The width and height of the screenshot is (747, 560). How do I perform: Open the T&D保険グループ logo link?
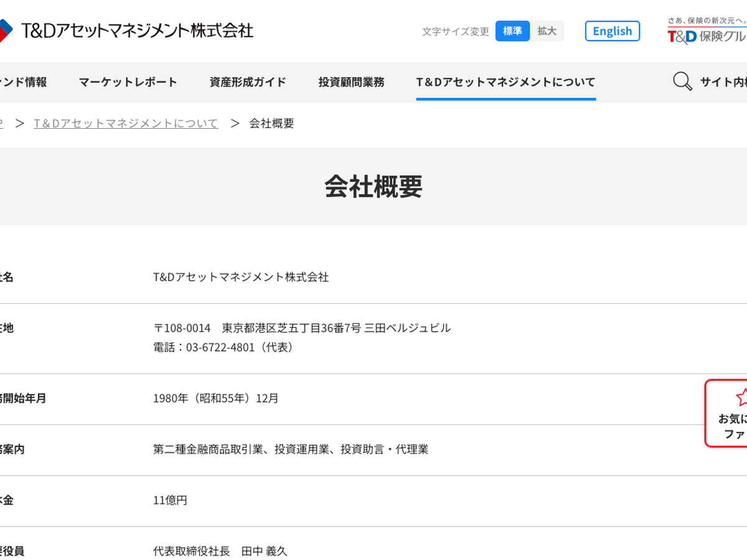(707, 32)
